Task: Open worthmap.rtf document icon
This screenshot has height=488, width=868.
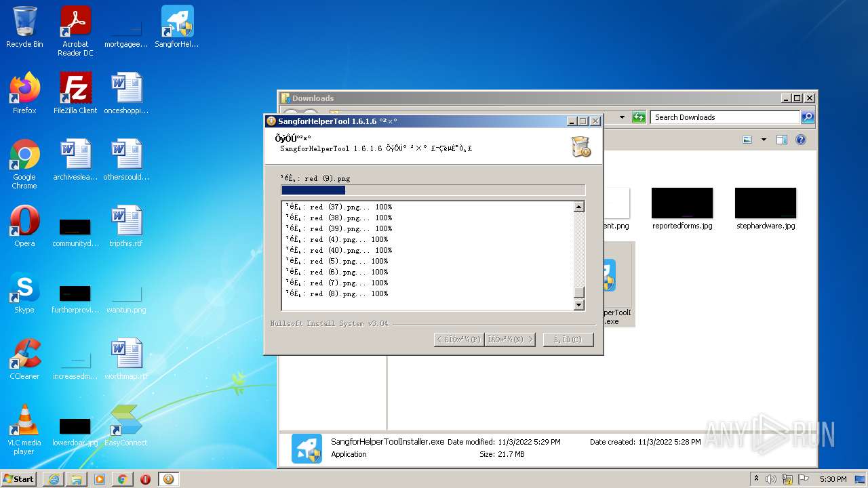Action: [x=126, y=359]
